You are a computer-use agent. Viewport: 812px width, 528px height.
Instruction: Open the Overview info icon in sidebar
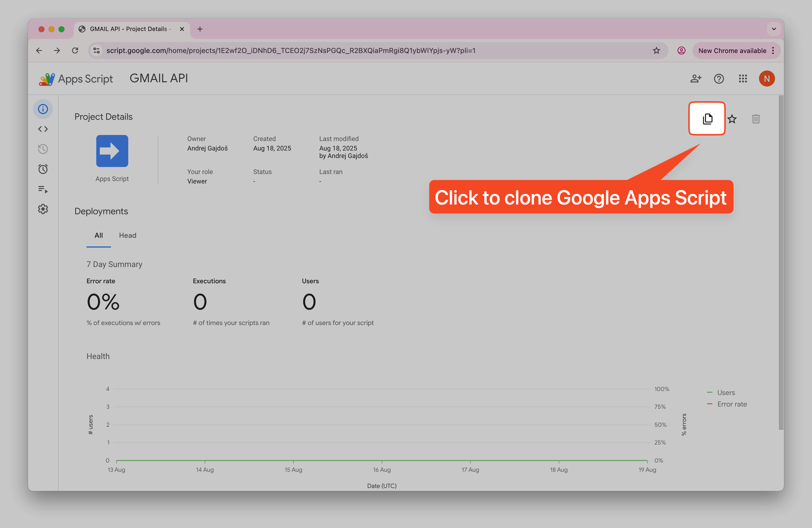[43, 109]
